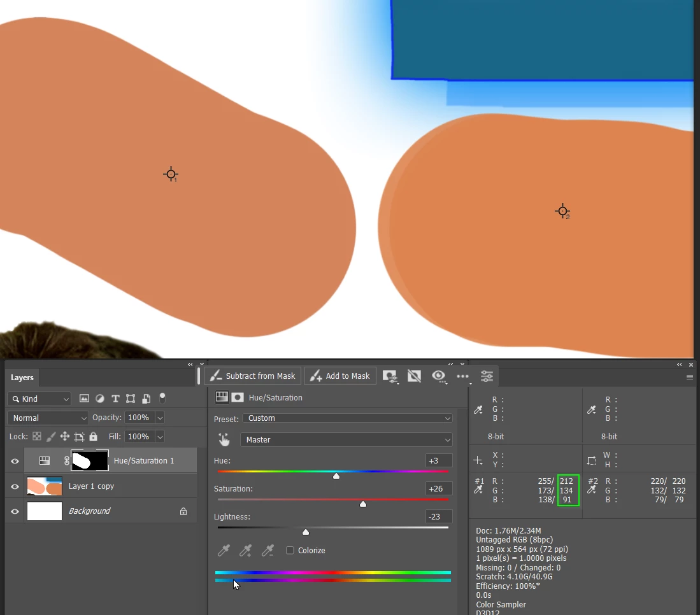Image resolution: width=700 pixels, height=615 pixels.
Task: Filter layers by adjustment layers icon
Action: click(99, 399)
